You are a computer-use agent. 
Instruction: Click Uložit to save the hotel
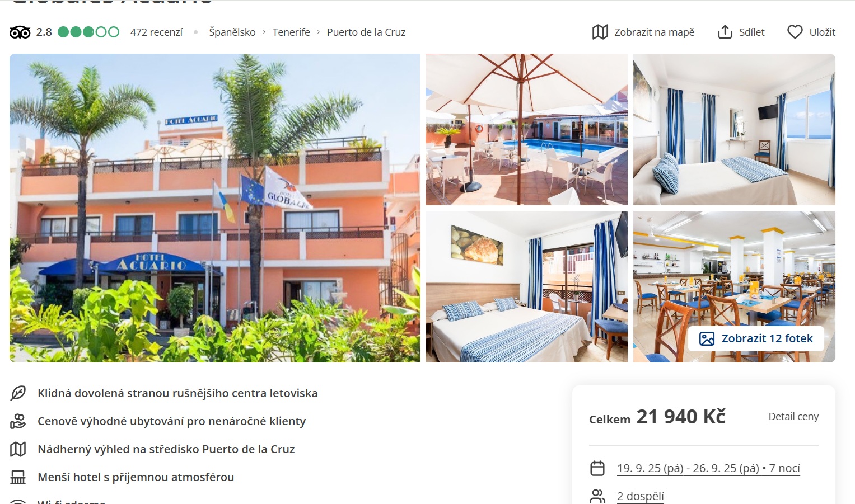tap(822, 32)
